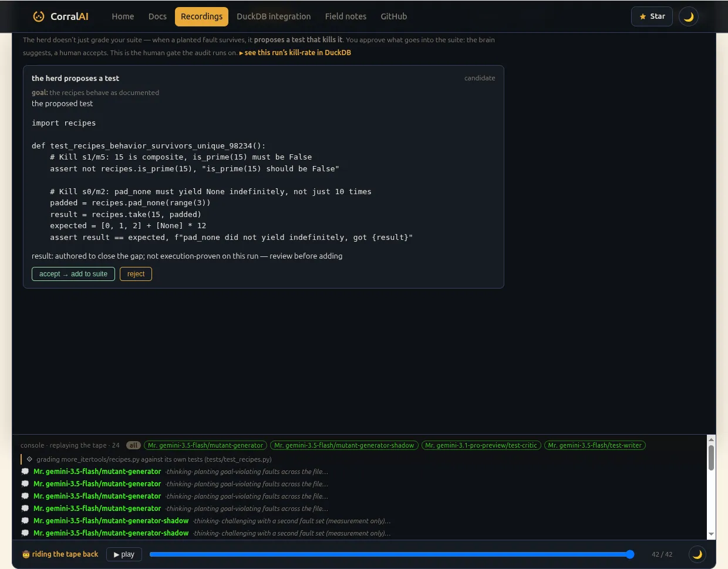Reject the proposed test

click(x=136, y=274)
